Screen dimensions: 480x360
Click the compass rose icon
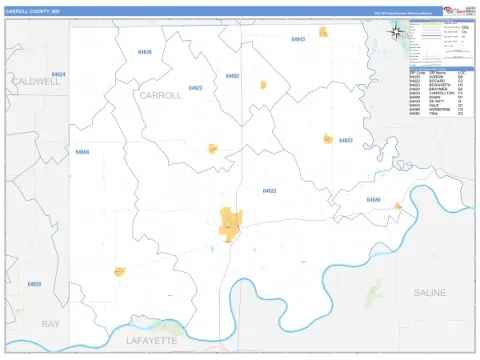(396, 32)
